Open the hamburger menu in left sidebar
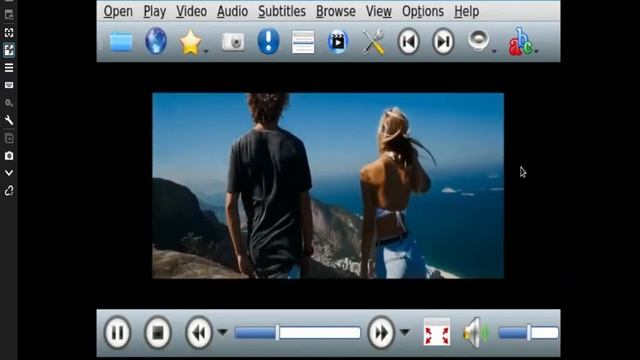 [x=9, y=68]
